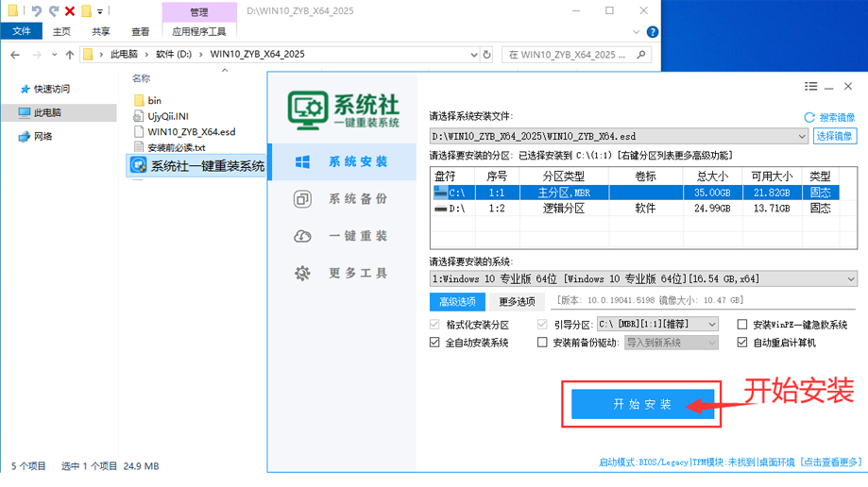Disable the 自动重启计算机 checkbox
This screenshot has height=487, width=868.
point(741,343)
